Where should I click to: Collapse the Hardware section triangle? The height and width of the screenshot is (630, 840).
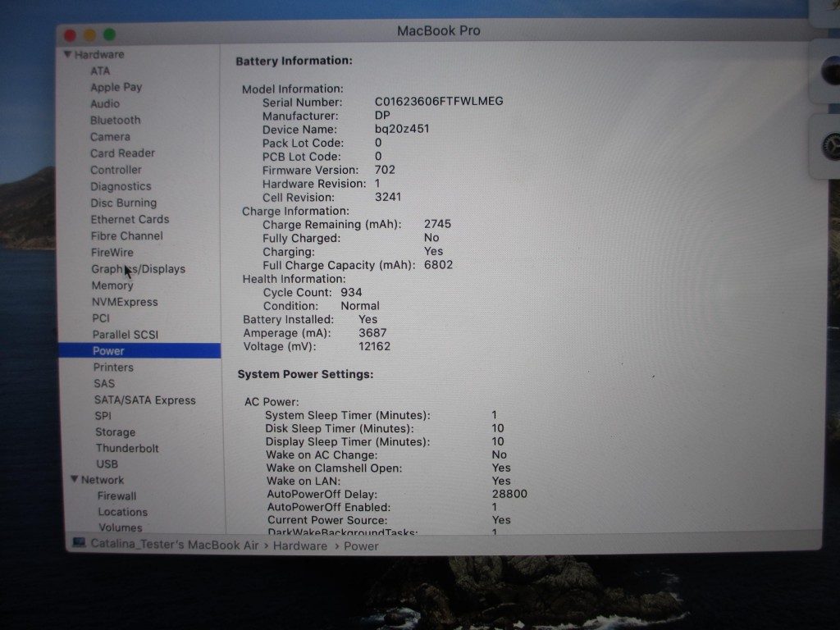coord(67,54)
